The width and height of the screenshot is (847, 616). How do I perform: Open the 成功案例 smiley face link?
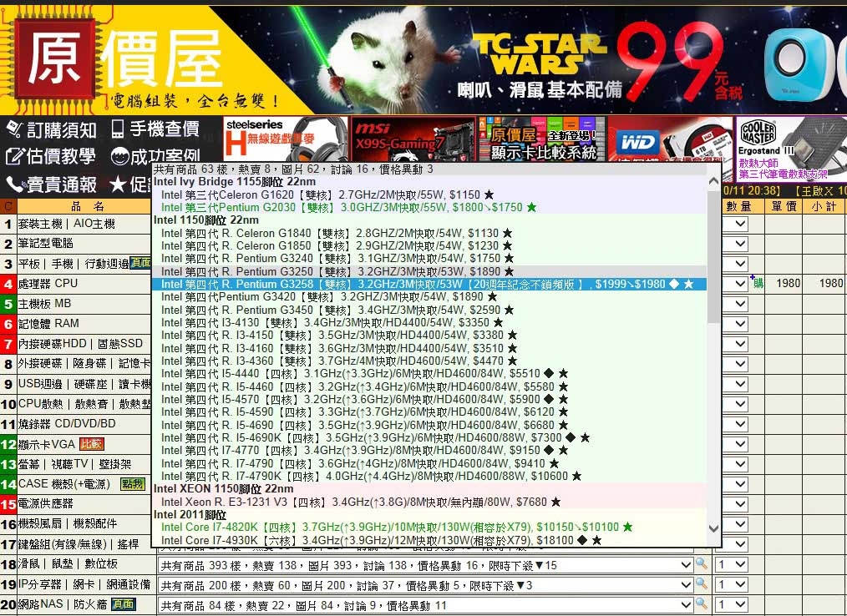coord(155,157)
